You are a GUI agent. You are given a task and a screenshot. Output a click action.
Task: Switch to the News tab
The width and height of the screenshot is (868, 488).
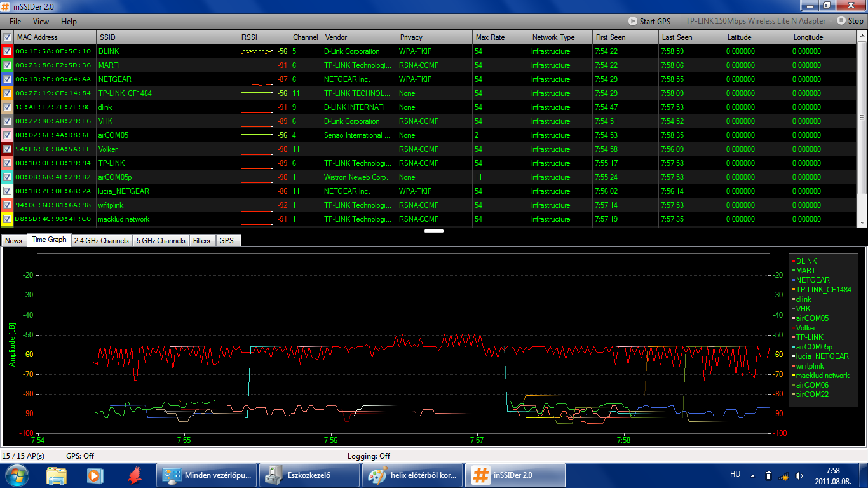point(13,241)
